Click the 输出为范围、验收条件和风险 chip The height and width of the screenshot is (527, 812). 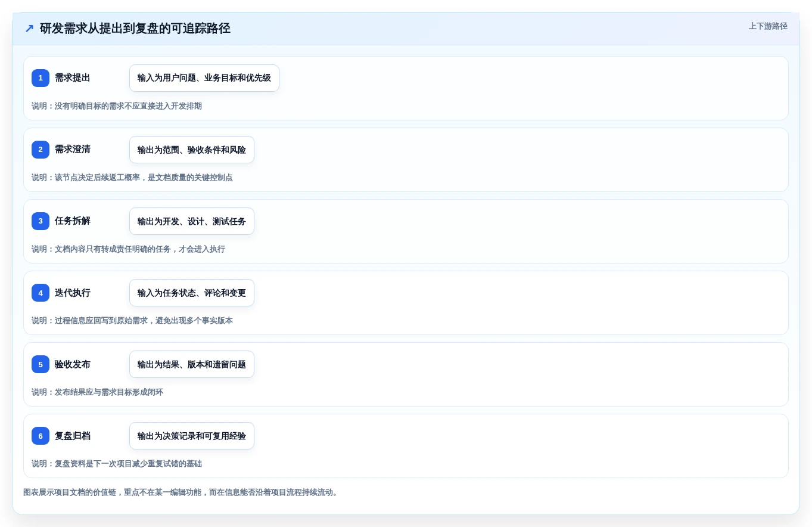point(192,150)
